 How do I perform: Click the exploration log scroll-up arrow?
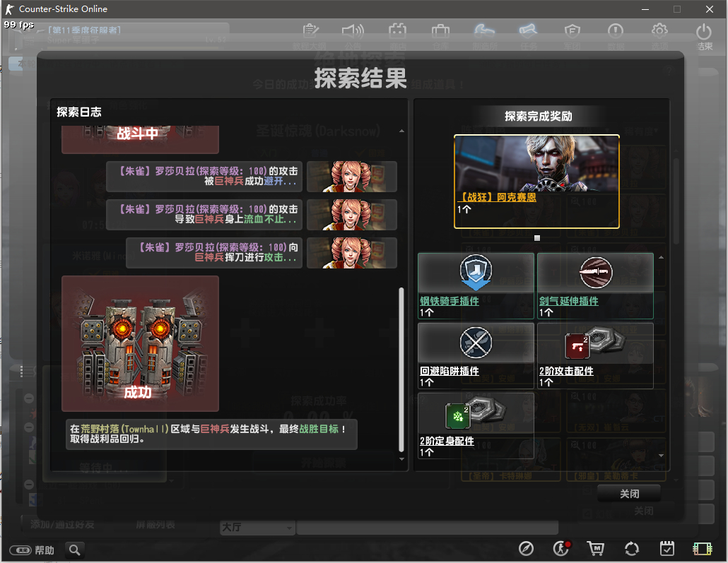click(401, 131)
